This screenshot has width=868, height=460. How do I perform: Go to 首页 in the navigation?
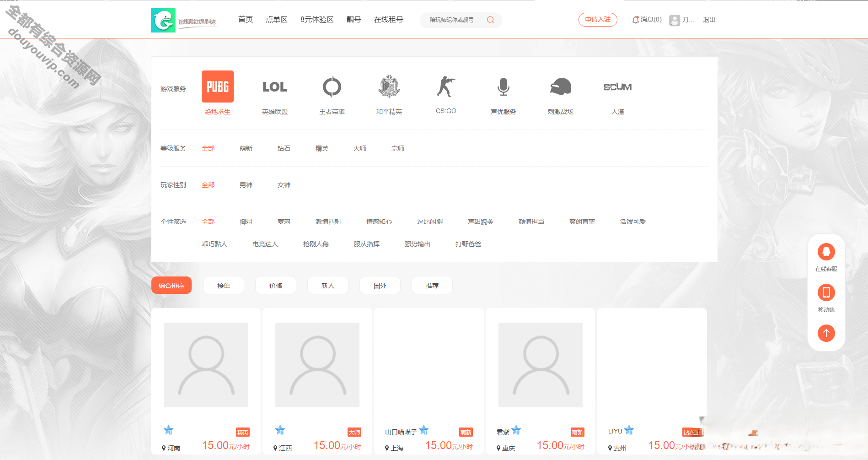(x=246, y=20)
